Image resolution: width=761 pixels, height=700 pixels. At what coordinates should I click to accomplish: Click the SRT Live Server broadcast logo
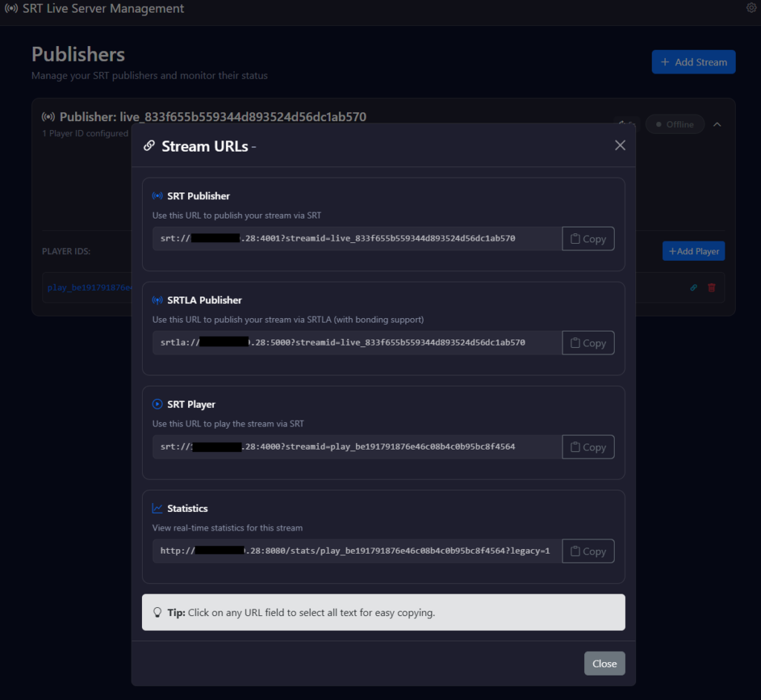click(x=11, y=9)
